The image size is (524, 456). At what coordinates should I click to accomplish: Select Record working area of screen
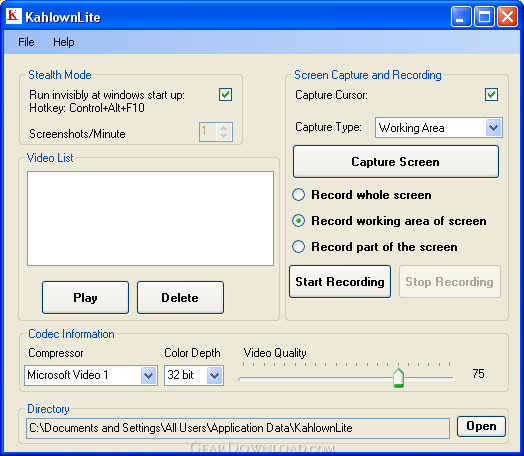click(x=298, y=220)
